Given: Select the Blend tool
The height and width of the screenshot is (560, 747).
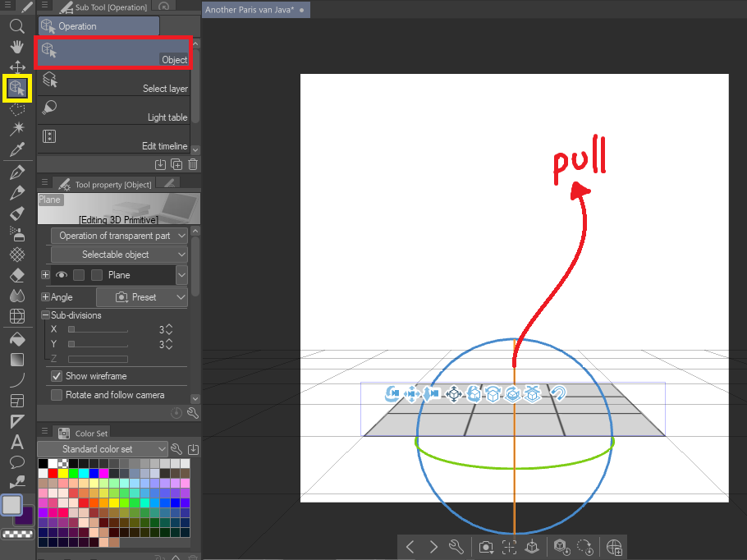Looking at the screenshot, I should tap(17, 296).
